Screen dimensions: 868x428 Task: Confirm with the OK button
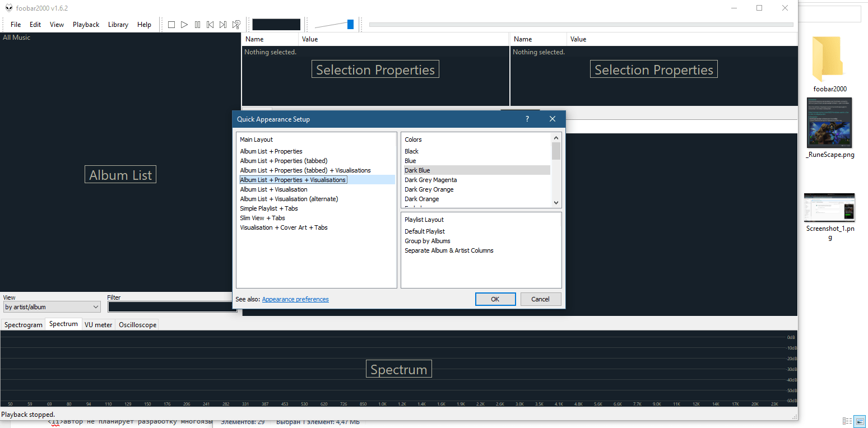(x=495, y=299)
